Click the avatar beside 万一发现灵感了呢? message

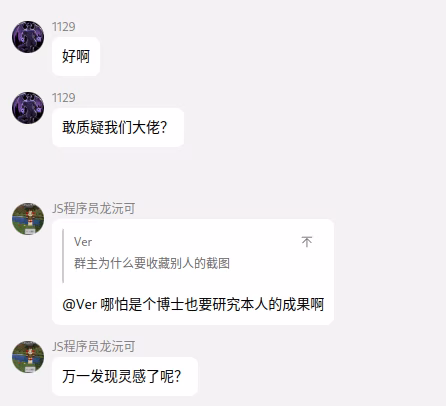click(28, 357)
